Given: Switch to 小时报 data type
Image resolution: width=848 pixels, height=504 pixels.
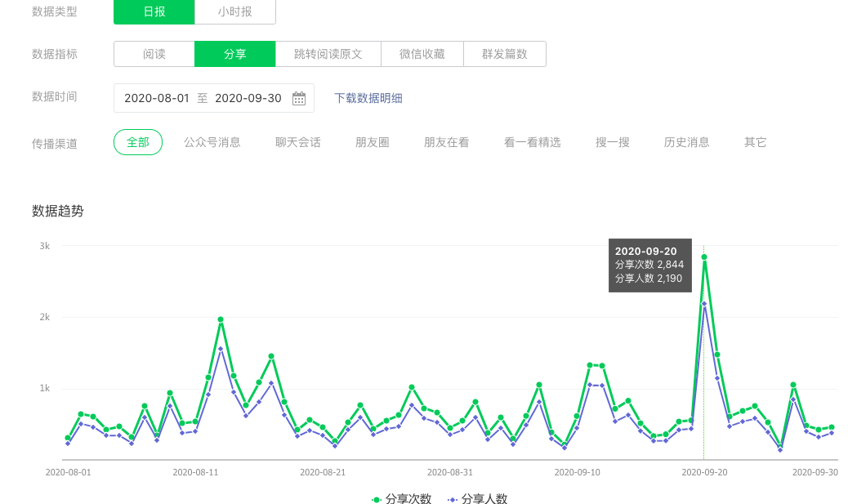Looking at the screenshot, I should [x=235, y=12].
